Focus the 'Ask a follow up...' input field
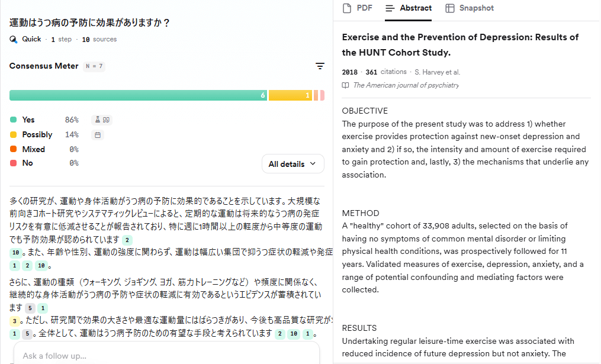This screenshot has height=364, width=601. [167, 356]
